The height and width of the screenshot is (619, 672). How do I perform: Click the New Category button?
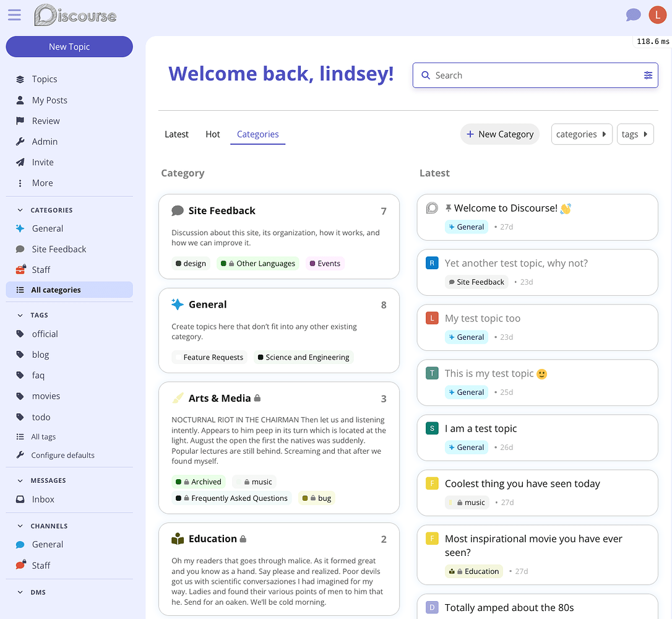point(499,134)
